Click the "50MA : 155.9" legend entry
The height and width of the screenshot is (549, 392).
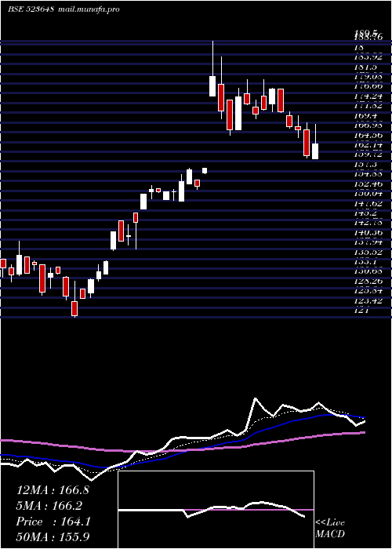pos(53,537)
